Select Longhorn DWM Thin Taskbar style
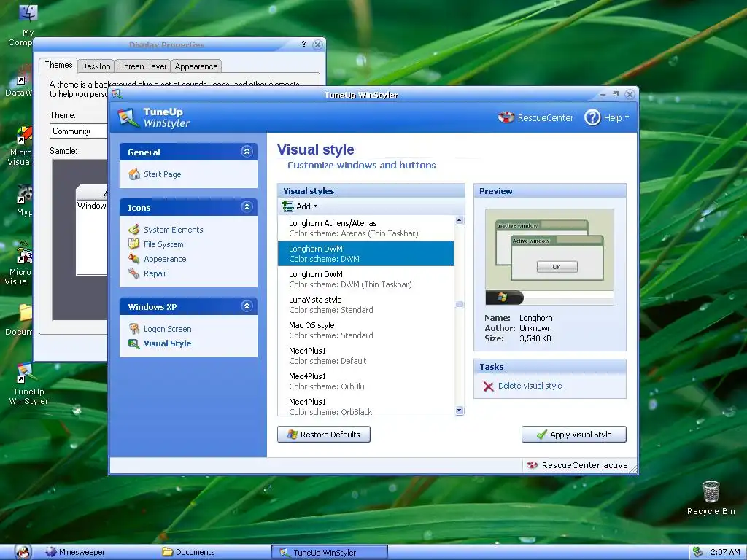Image resolution: width=747 pixels, height=560 pixels. coord(366,279)
